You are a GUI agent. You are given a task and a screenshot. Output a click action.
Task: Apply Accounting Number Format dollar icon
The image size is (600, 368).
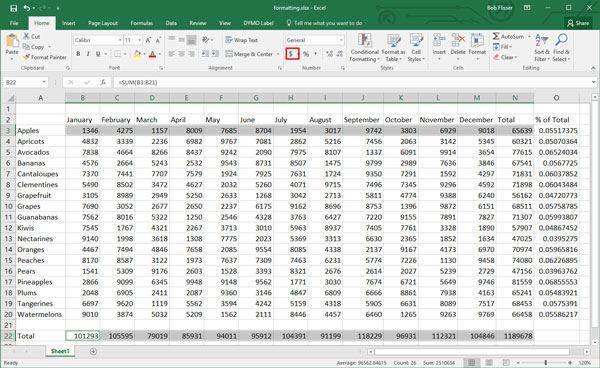(x=291, y=54)
